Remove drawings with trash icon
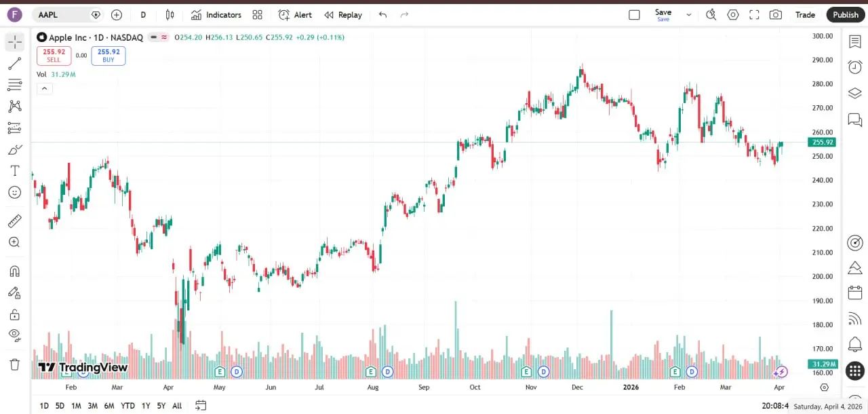The height and width of the screenshot is (414, 868). (15, 364)
